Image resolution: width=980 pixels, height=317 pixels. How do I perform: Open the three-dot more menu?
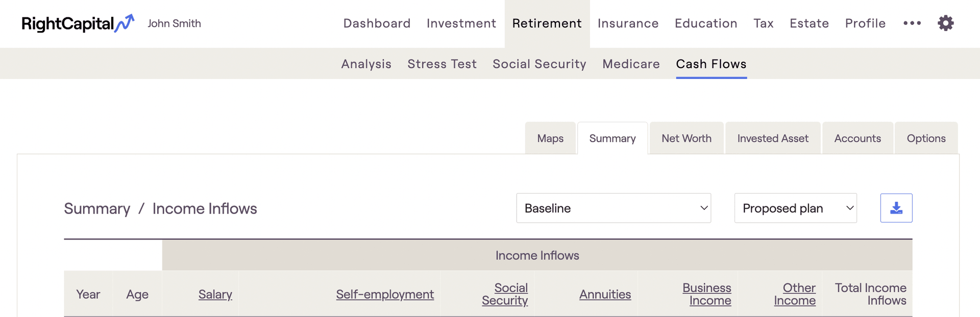click(x=912, y=23)
